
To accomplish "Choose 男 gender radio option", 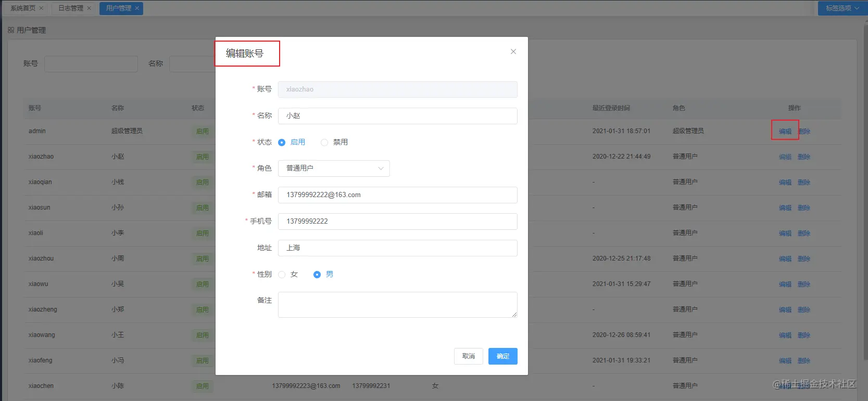I will 317,275.
